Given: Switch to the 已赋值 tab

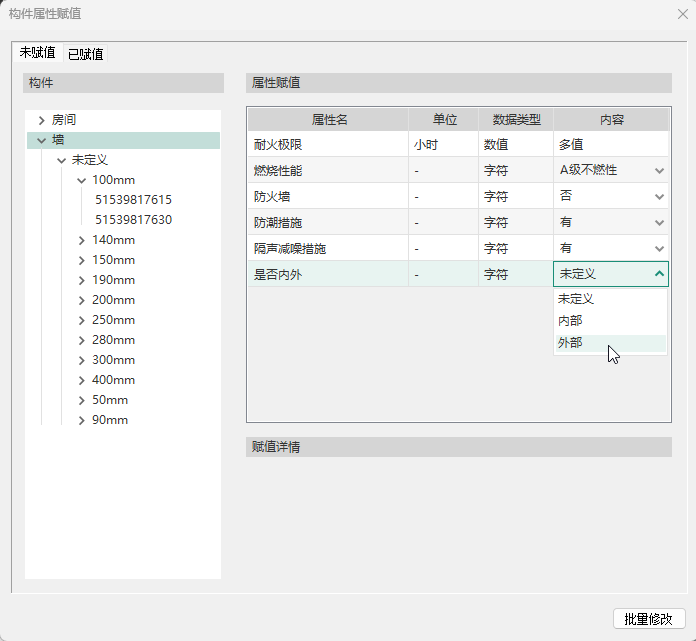Looking at the screenshot, I should pos(85,54).
